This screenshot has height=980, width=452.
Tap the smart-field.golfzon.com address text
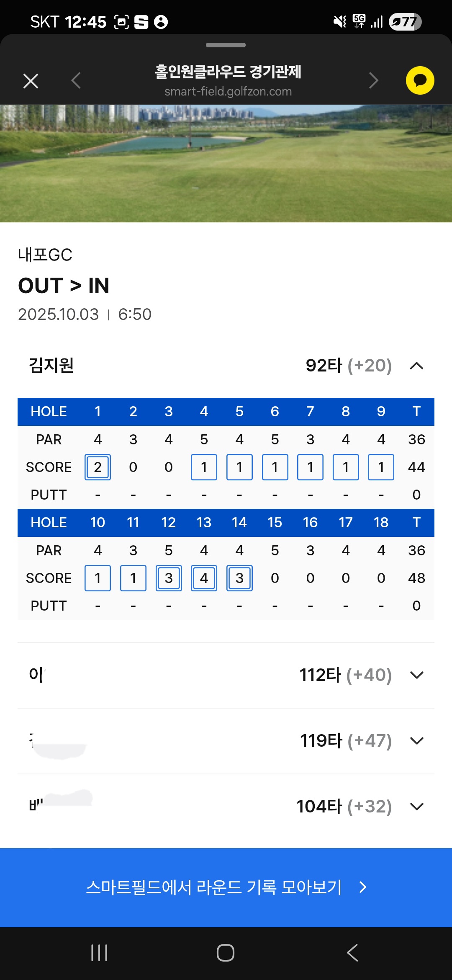tap(228, 92)
